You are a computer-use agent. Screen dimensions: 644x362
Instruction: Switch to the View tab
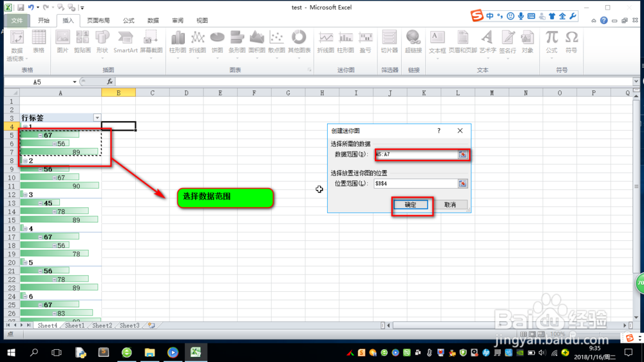point(202,20)
